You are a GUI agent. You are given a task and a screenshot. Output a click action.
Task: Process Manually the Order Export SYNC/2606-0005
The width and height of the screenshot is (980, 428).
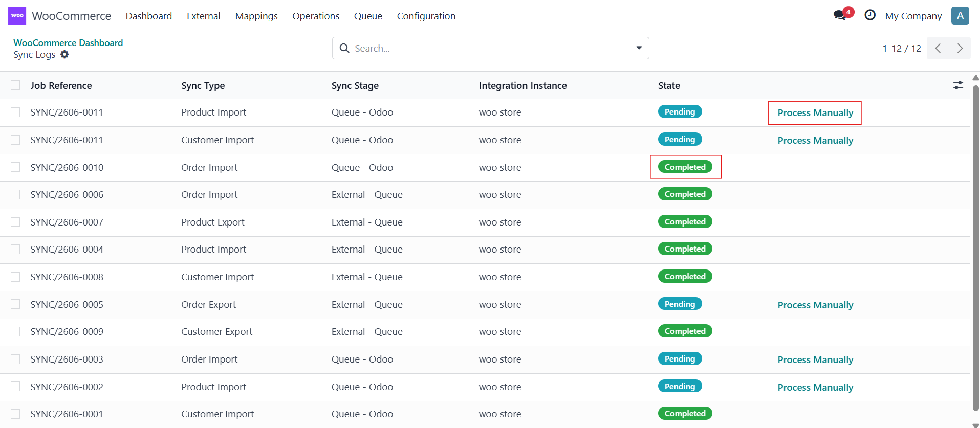coord(815,305)
